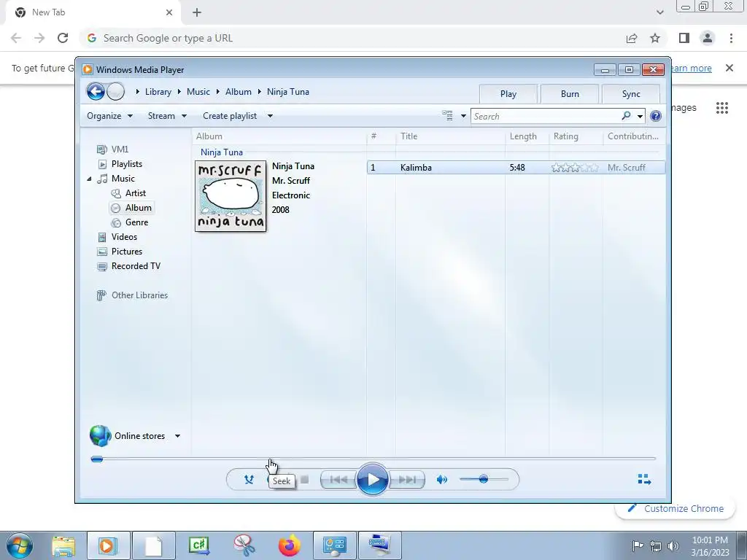Open Videos library
Image resolution: width=747 pixels, height=560 pixels.
pos(124,237)
